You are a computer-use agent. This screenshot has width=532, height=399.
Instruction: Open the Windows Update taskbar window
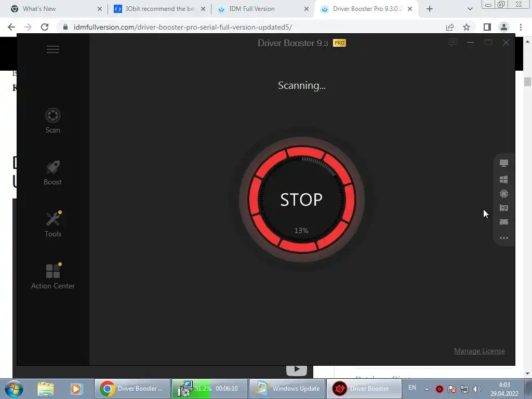[x=287, y=389]
